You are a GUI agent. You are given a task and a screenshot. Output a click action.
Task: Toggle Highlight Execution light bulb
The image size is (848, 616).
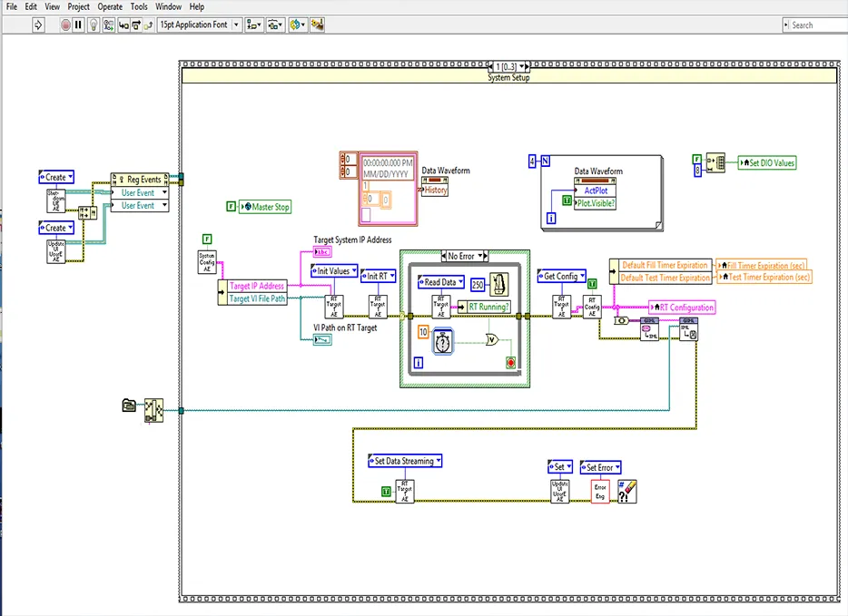point(94,25)
